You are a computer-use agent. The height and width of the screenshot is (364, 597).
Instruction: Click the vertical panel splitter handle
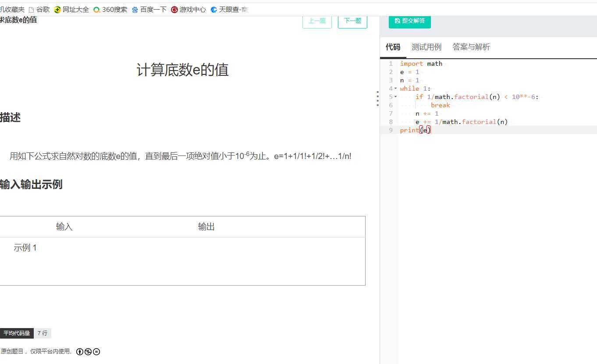(377, 99)
